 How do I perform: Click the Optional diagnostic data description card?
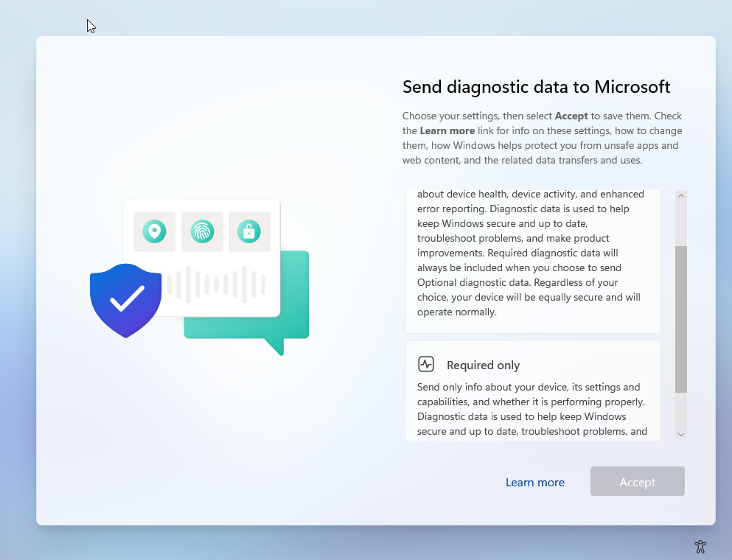pos(533,262)
